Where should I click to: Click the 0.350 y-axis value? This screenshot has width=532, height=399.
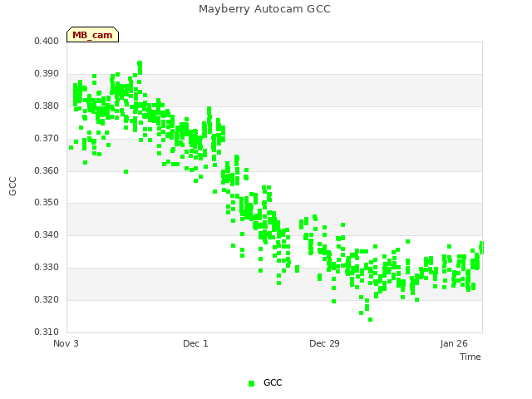point(47,203)
